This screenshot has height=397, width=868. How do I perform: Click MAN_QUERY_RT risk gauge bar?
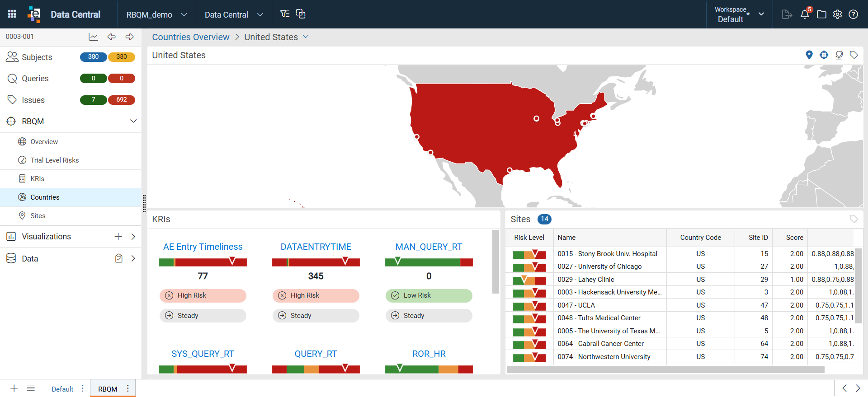click(429, 262)
